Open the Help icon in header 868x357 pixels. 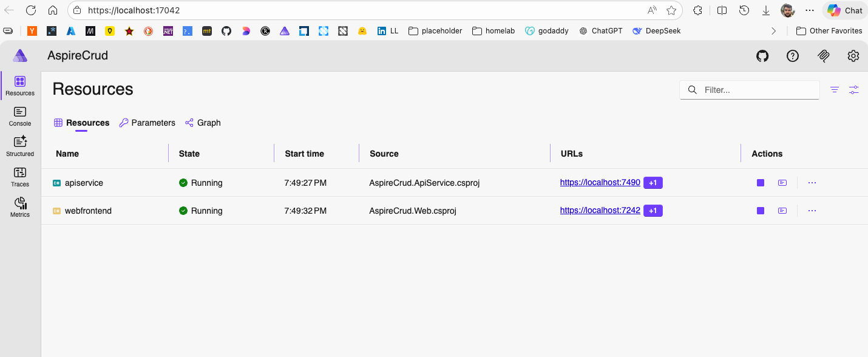click(792, 56)
